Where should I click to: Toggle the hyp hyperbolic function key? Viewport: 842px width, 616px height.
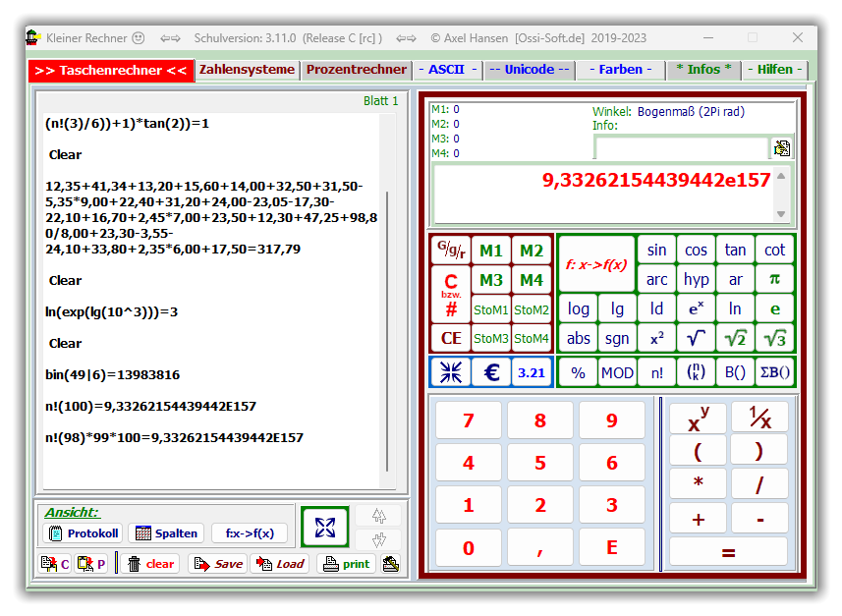pyautogui.click(x=696, y=280)
